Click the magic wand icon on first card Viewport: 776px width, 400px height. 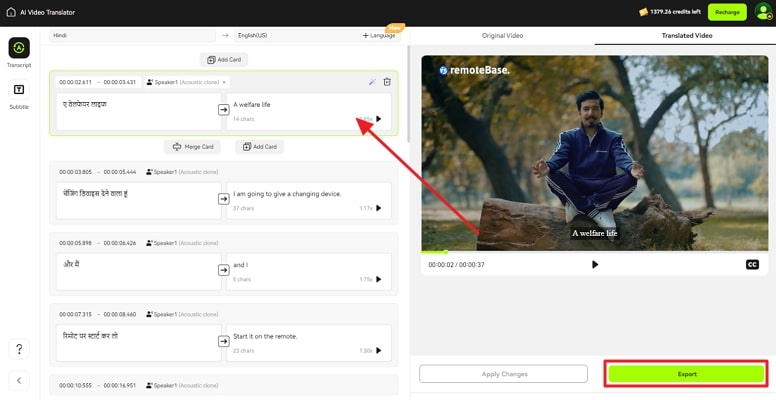[372, 82]
